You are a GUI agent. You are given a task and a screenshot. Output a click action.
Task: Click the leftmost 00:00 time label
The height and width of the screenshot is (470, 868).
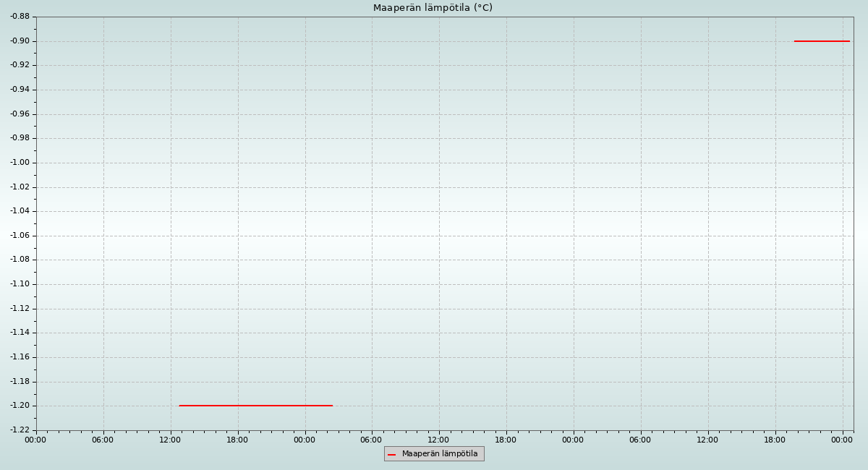[35, 440]
